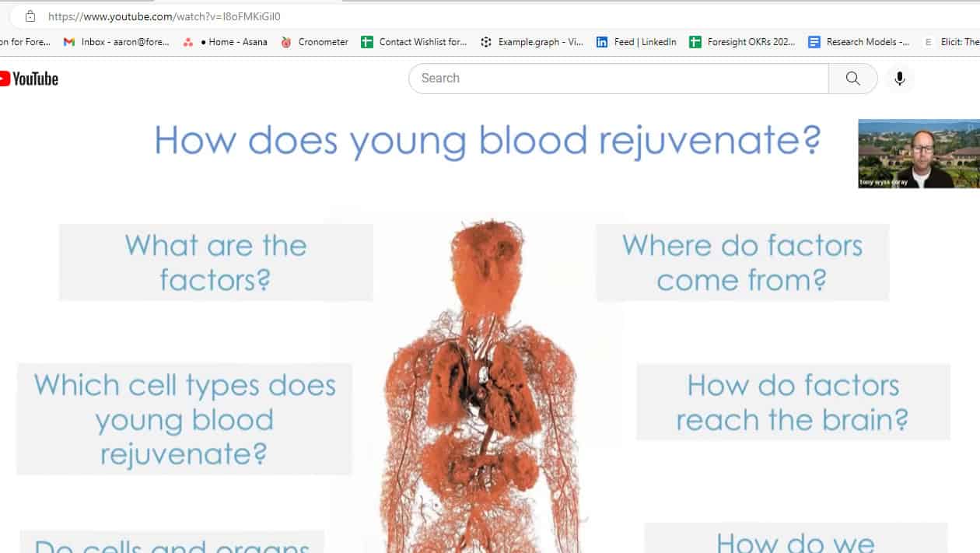Viewport: 980px width, 553px height.
Task: Activate voice search microphone
Action: click(x=900, y=79)
